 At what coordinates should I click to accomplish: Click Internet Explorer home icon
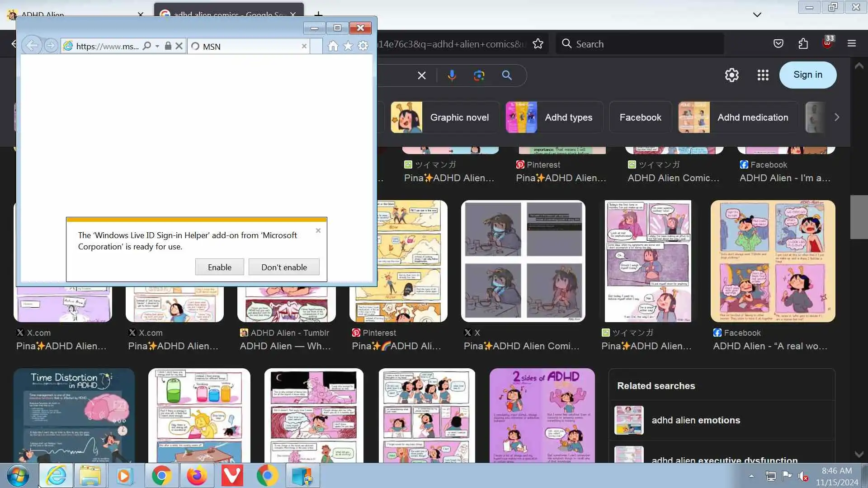[x=333, y=46]
